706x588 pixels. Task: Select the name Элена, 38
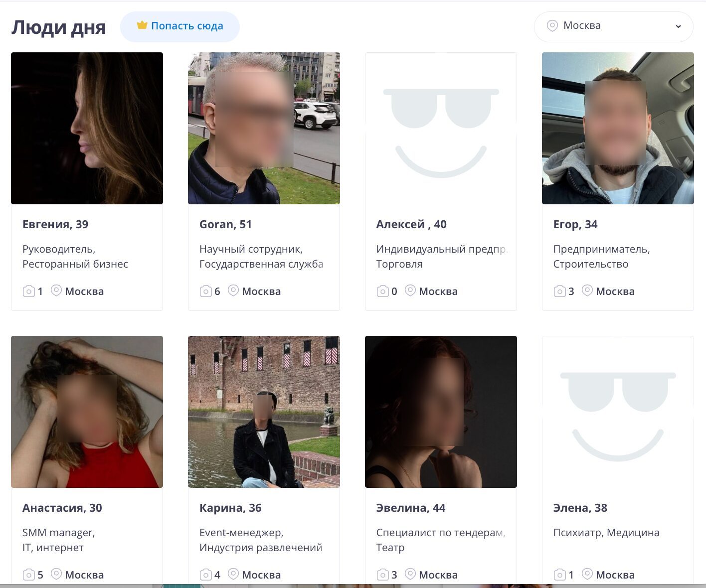tap(580, 508)
